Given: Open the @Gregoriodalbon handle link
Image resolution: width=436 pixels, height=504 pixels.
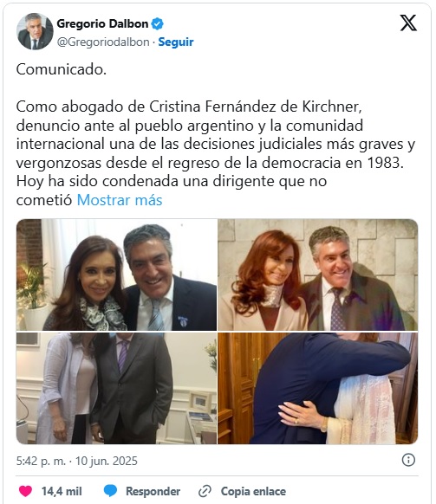Looking at the screenshot, I should click(x=103, y=42).
